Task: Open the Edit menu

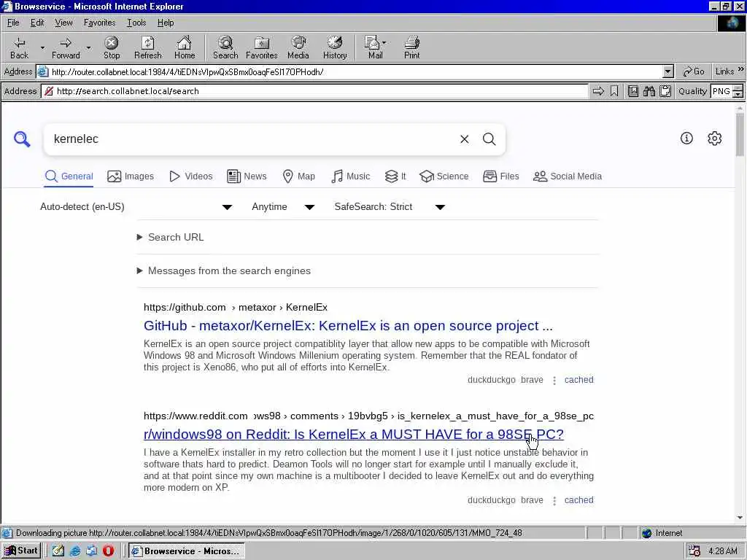Action: click(37, 23)
